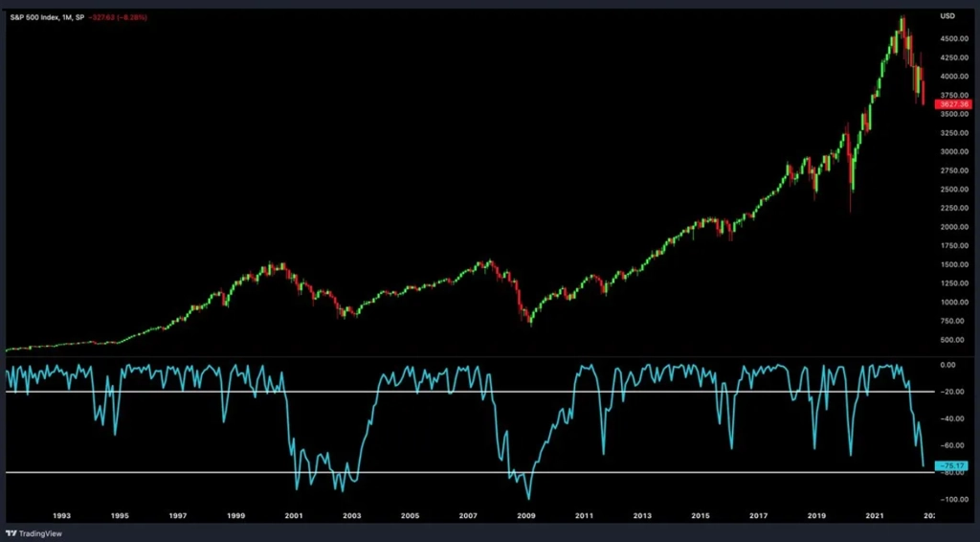The height and width of the screenshot is (542, 980).
Task: Click the 0.00 indicator axis label
Action: [x=948, y=365]
